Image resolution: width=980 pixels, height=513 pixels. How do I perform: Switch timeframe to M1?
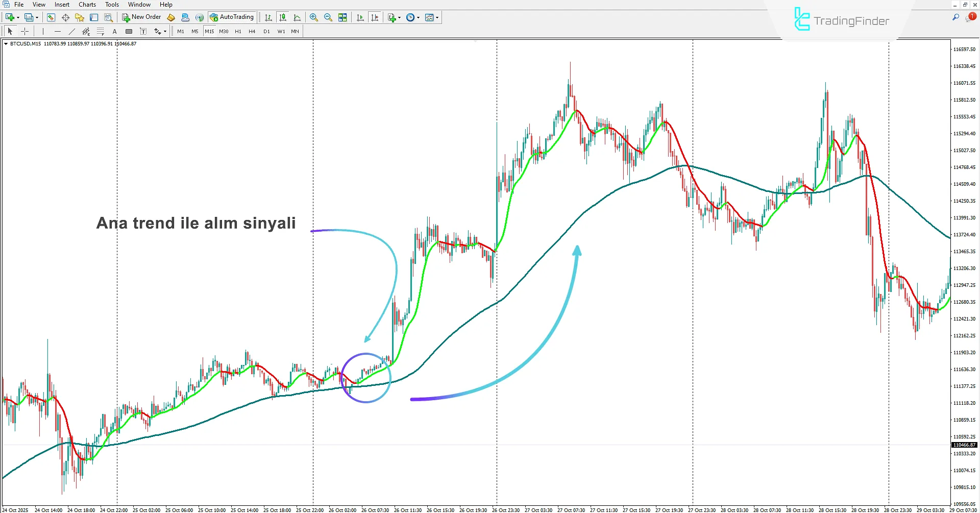[x=181, y=31]
